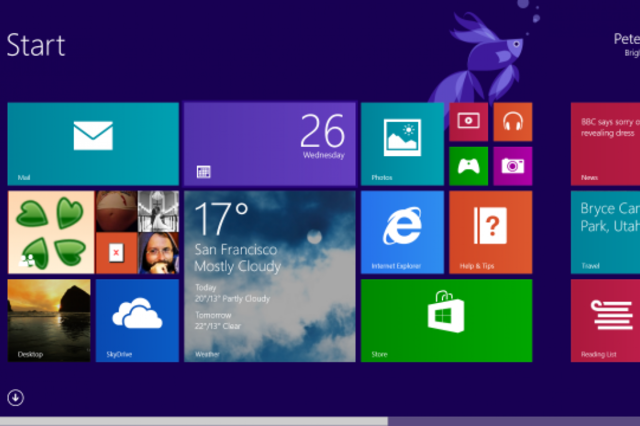
Task: Open the Desktop tile
Action: pyautogui.click(x=49, y=321)
